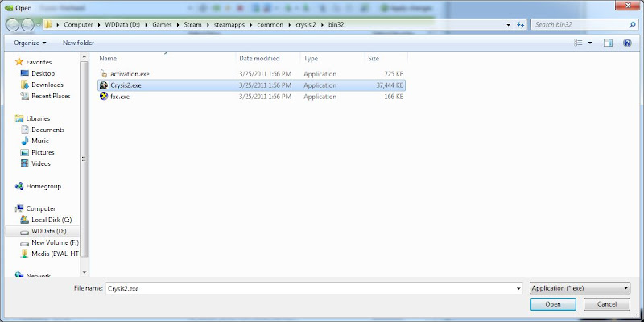Click WDData (D:) in address breadcrumb
Viewport: 644px width, 322px height.
point(122,25)
